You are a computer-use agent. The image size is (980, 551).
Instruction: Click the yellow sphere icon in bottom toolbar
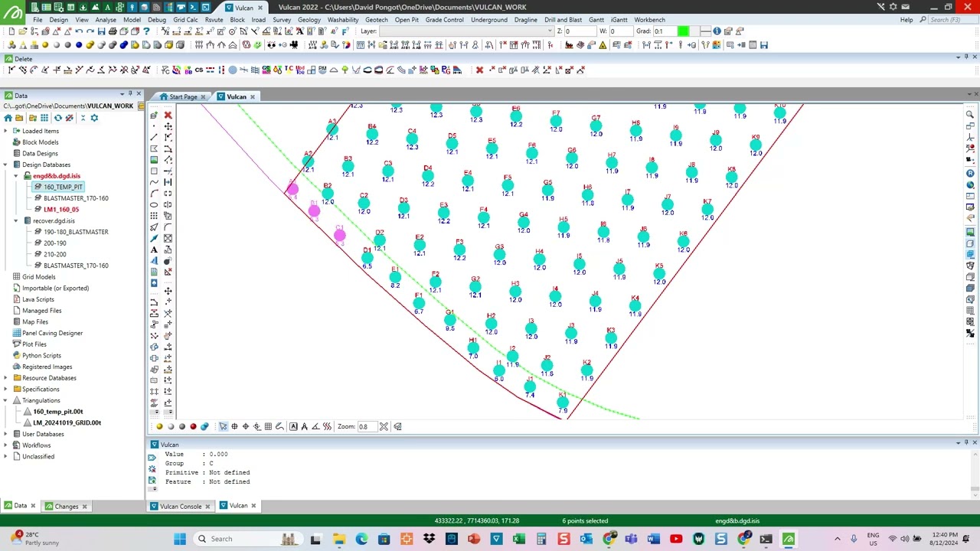(159, 426)
